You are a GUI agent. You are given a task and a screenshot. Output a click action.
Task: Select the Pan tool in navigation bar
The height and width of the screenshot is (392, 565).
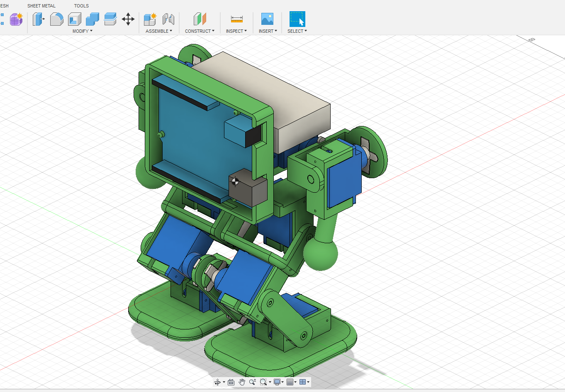coord(242,382)
